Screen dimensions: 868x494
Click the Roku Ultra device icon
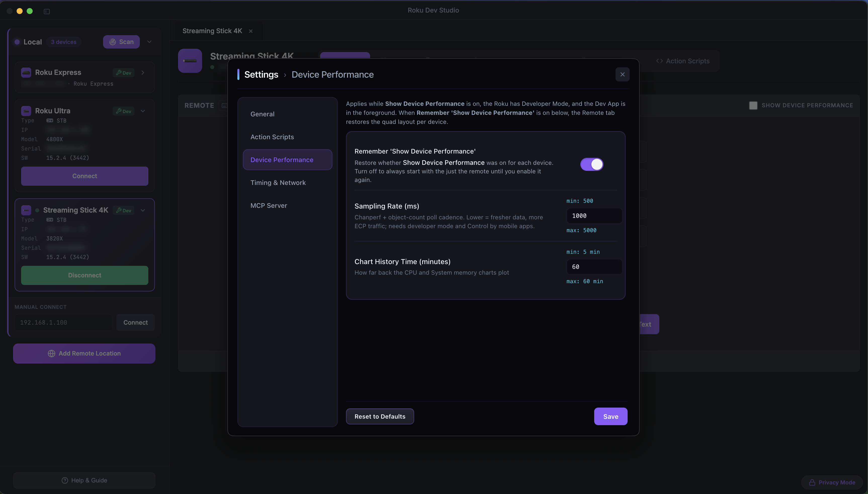26,111
